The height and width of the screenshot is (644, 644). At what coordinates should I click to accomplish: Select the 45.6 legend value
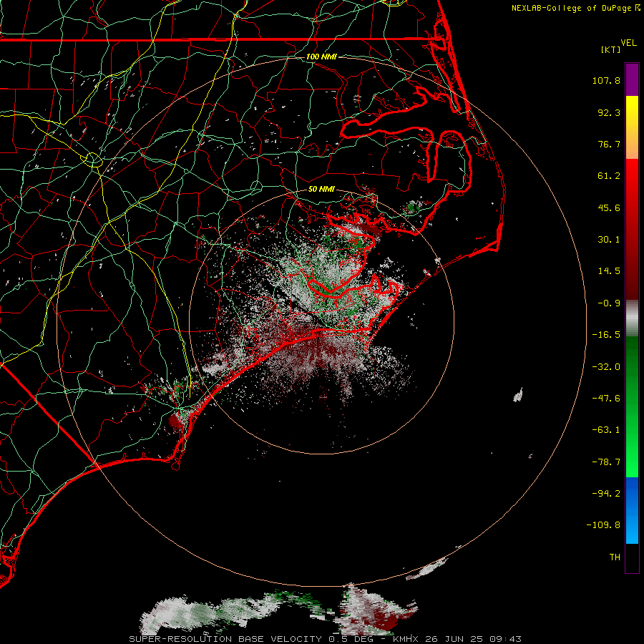(609, 208)
